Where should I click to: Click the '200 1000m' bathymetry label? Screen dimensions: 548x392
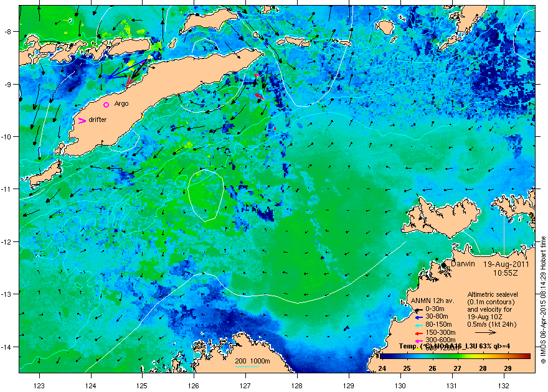coord(252,362)
